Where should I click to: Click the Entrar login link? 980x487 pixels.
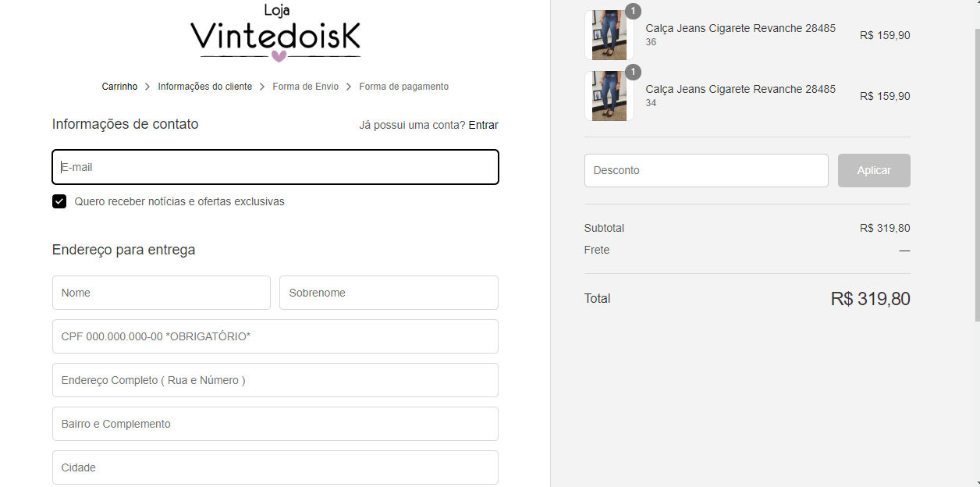[483, 125]
